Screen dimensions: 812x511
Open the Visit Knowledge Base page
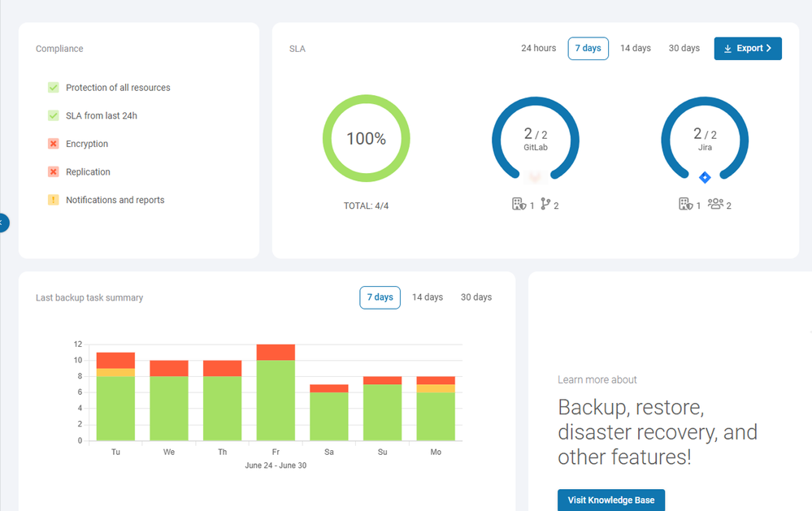tap(610, 500)
